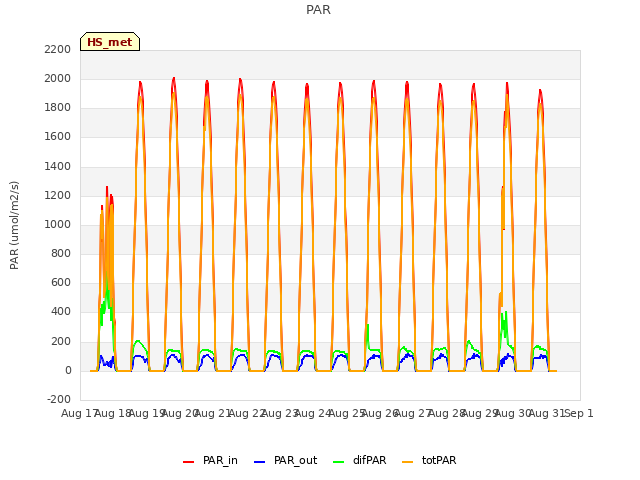Click the 600 y-axis tick label
This screenshot has height=480, width=640.
point(61,282)
